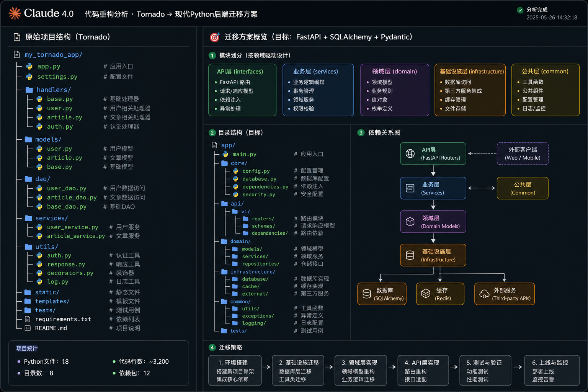Click the 外部客户端 (Web / Mobile) node
This screenshot has width=588, height=392.
523,154
